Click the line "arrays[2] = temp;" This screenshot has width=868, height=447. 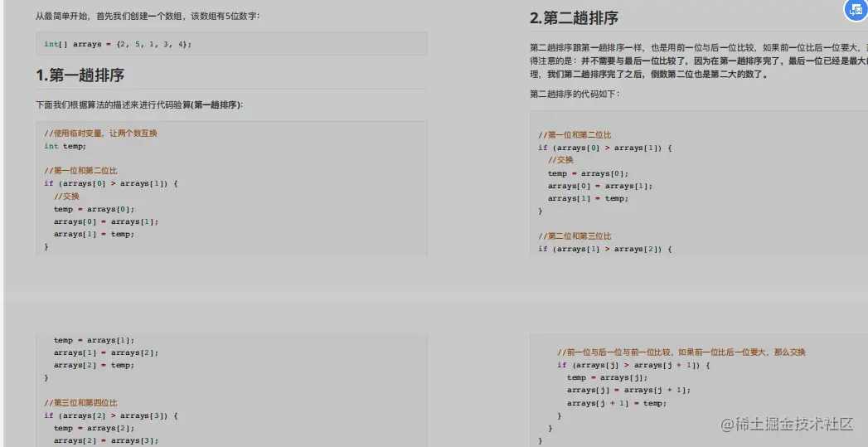pos(95,366)
